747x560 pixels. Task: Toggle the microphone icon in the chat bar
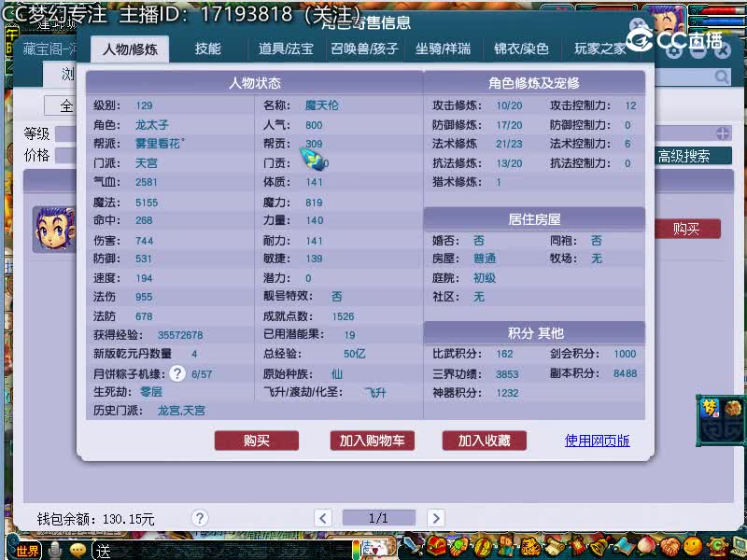click(x=56, y=551)
